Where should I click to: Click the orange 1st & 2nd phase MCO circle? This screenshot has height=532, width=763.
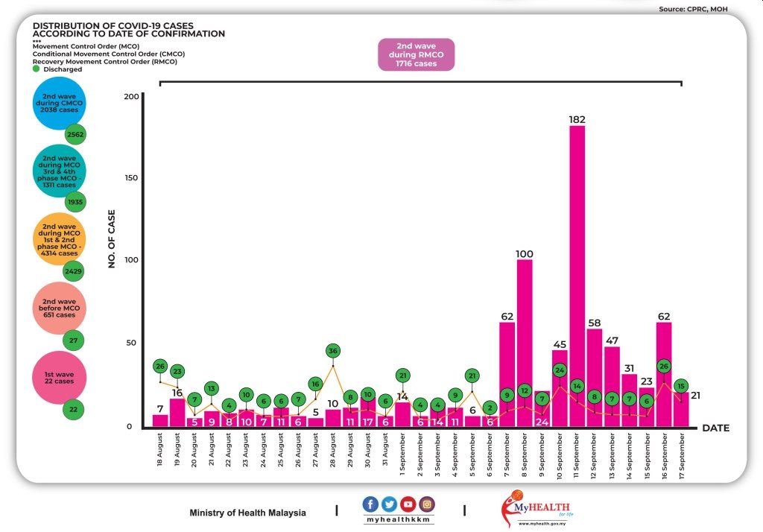(58, 240)
